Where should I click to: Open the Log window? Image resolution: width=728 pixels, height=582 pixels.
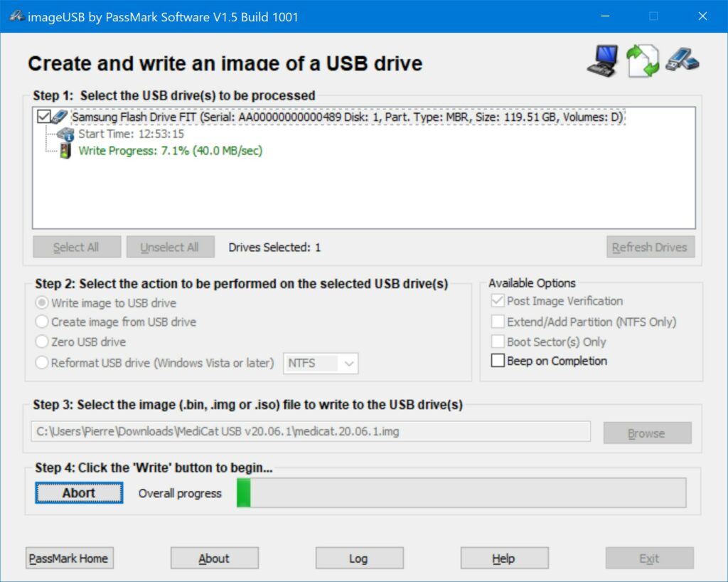coord(359,558)
